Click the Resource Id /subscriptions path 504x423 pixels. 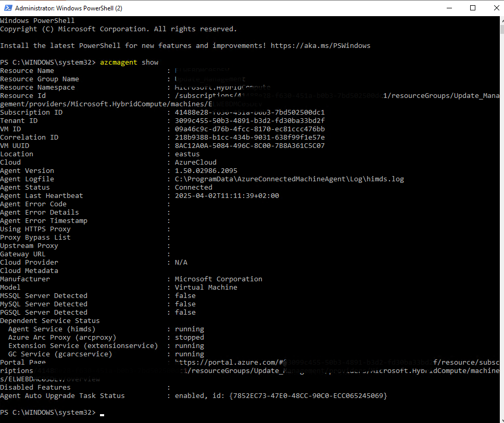[x=250, y=100]
